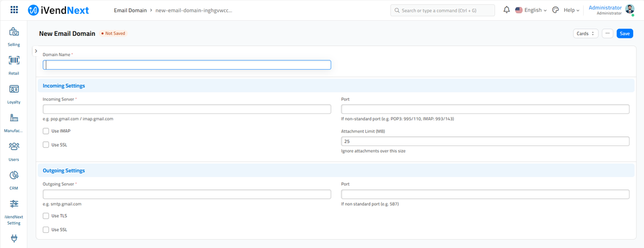This screenshot has height=248, width=644.
Task: Open the Selling module icon
Action: [14, 31]
